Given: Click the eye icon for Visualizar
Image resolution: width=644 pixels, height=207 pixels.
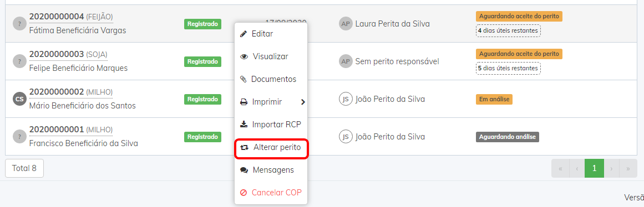Looking at the screenshot, I should [x=244, y=56].
